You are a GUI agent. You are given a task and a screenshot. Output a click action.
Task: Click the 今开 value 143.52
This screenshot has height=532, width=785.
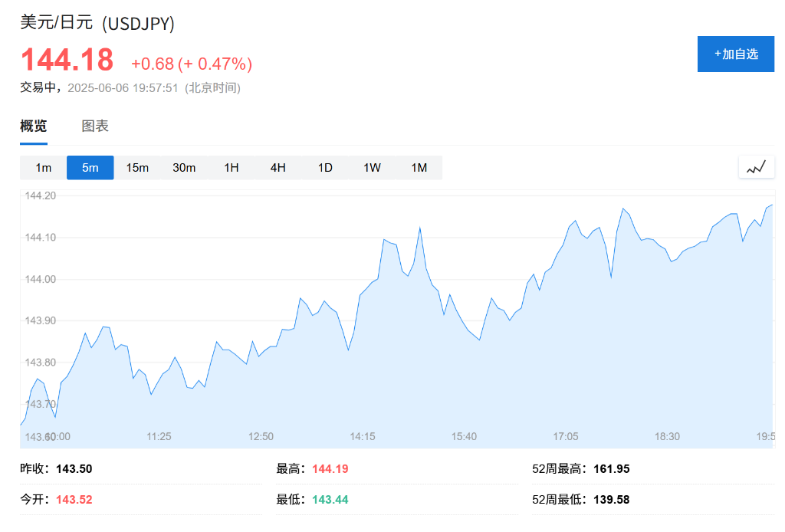[x=74, y=500]
